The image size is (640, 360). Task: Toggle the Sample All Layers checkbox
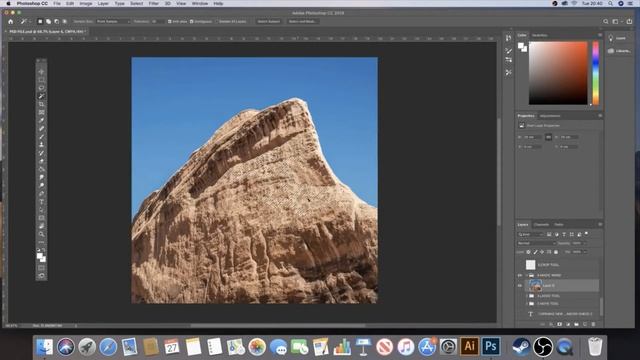[217, 21]
